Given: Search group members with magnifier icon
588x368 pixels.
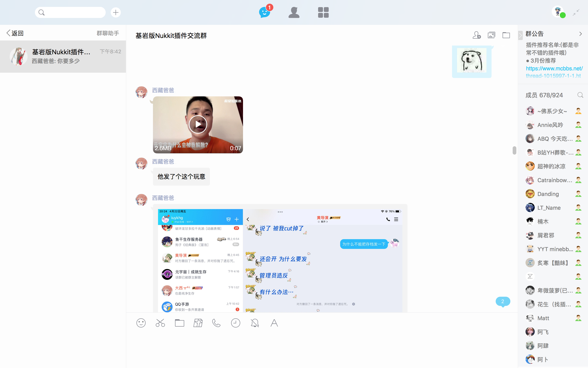Looking at the screenshot, I should point(580,95).
